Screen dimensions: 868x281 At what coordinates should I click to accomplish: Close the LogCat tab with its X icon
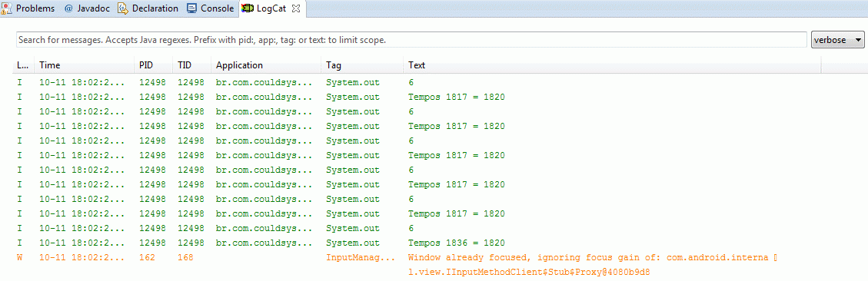coord(295,8)
